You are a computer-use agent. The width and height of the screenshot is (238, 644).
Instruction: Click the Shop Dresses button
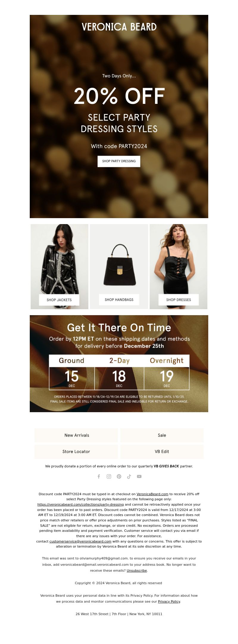coord(178,300)
